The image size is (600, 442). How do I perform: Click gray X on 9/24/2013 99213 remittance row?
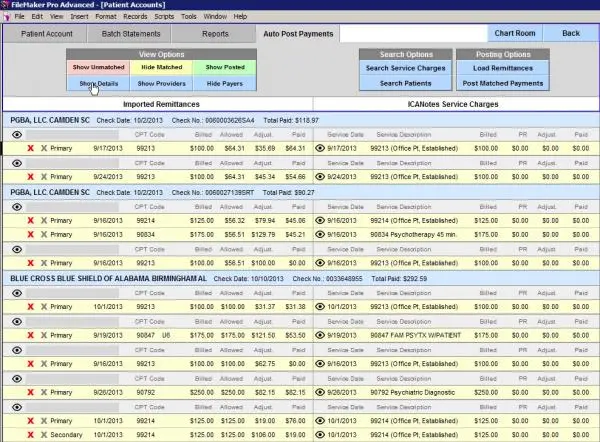pos(44,177)
